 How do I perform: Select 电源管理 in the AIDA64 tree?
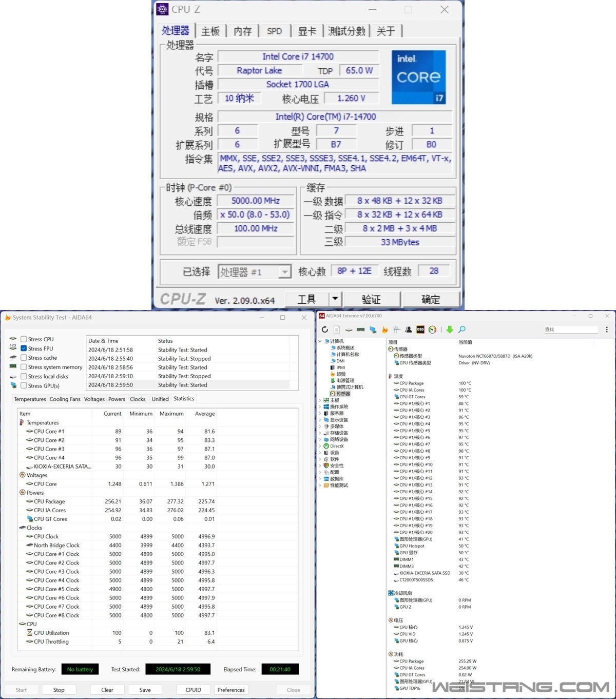[x=342, y=381]
